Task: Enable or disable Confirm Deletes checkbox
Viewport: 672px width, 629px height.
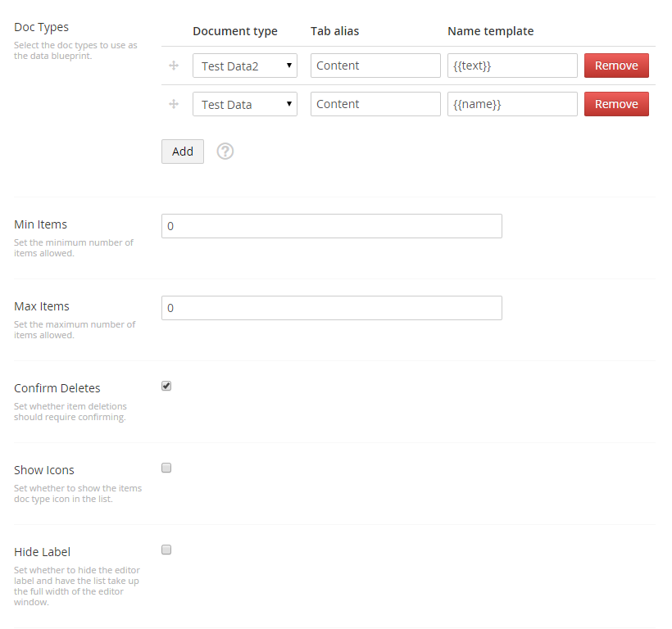Action: point(166,387)
